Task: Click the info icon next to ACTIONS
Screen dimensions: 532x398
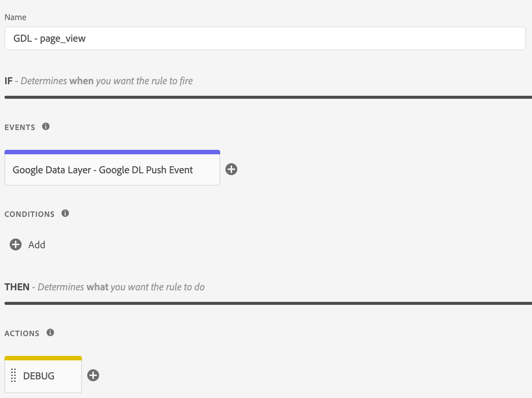Action: point(50,332)
